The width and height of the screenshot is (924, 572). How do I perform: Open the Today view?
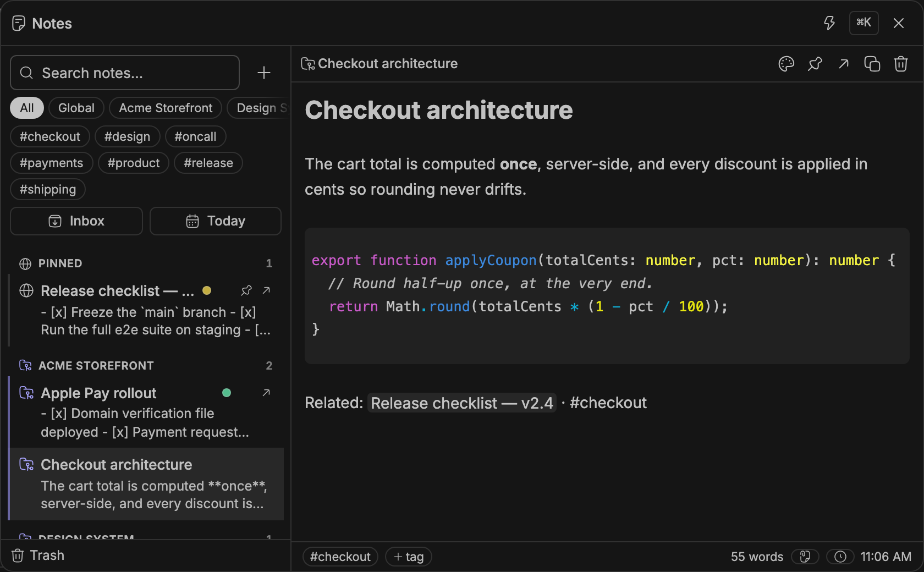(216, 221)
